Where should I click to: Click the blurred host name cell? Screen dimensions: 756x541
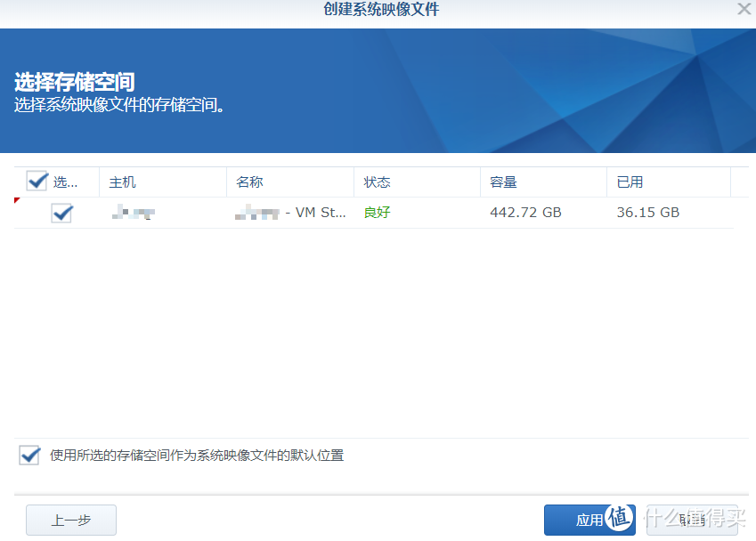tap(134, 214)
